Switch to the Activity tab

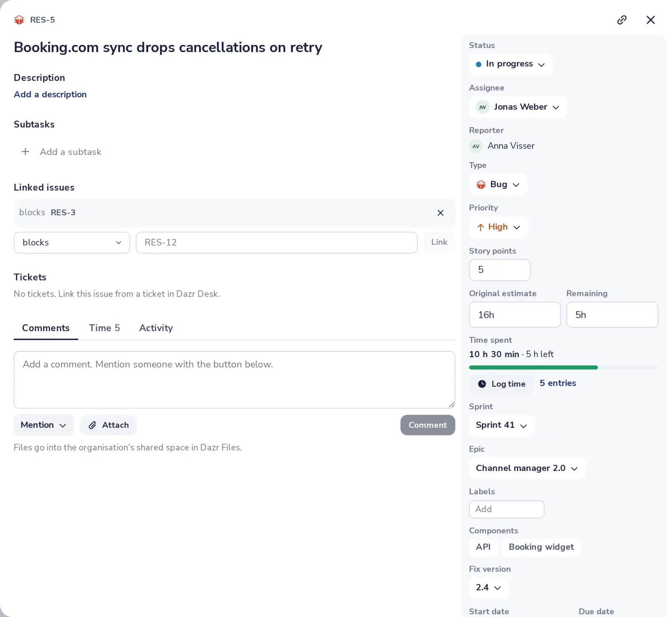click(156, 328)
